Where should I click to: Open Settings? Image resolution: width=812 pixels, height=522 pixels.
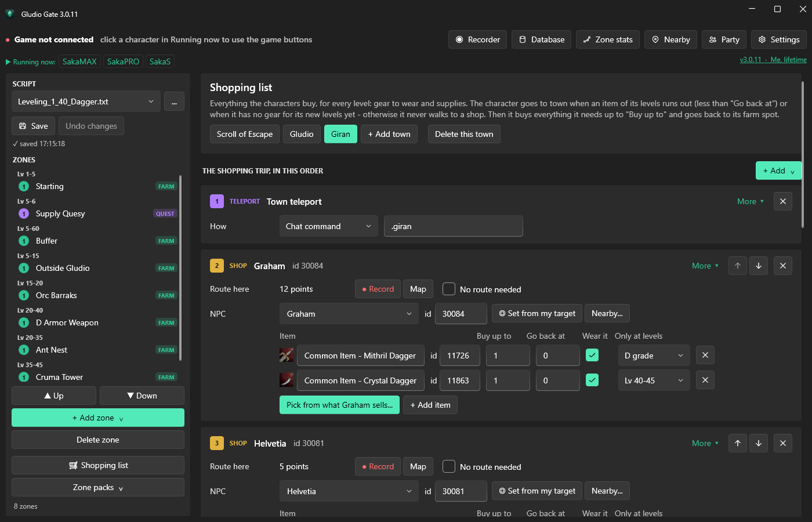click(x=778, y=39)
